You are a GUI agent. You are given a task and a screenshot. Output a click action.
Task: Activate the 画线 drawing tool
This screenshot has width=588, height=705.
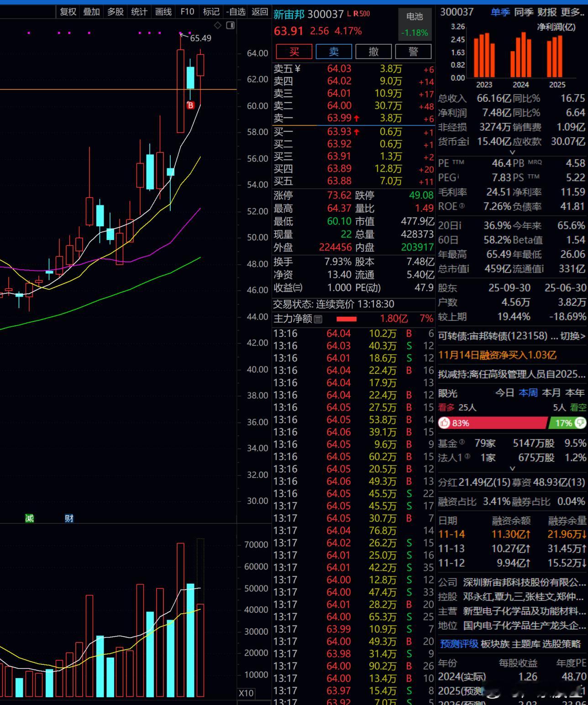click(x=163, y=12)
